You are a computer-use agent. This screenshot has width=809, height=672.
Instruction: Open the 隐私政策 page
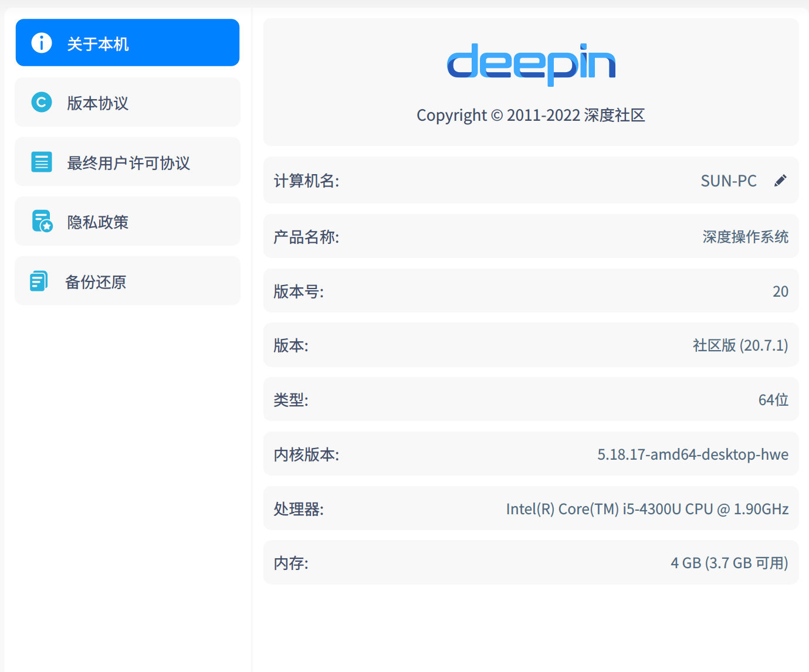point(127,221)
